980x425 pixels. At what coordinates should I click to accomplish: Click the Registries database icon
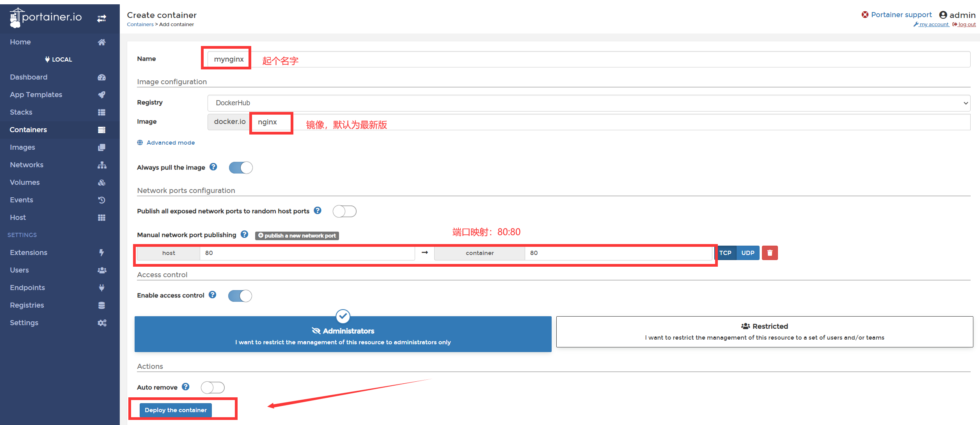tap(101, 305)
